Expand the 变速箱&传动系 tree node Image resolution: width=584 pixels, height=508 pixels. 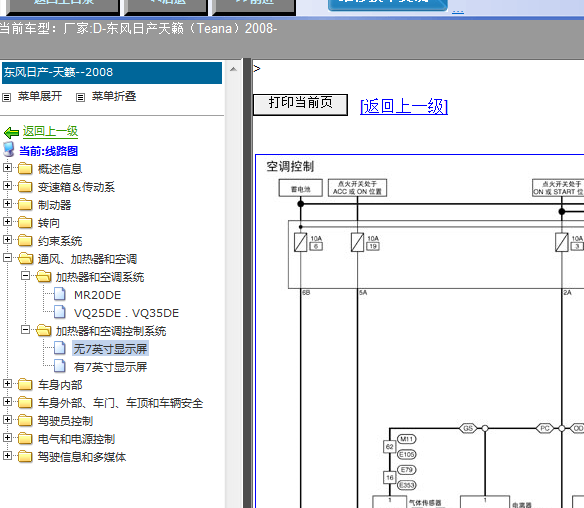tap(7, 185)
